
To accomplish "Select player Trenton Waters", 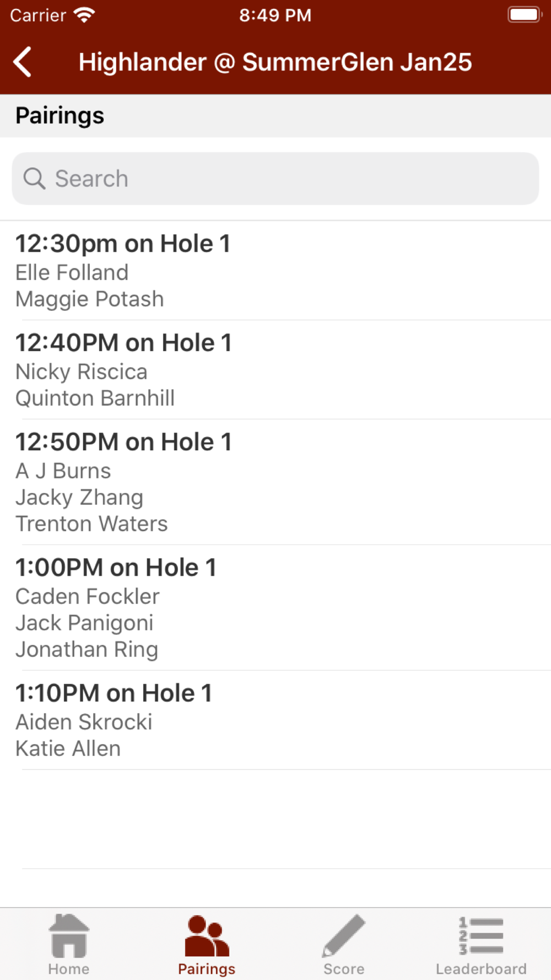I will [91, 524].
